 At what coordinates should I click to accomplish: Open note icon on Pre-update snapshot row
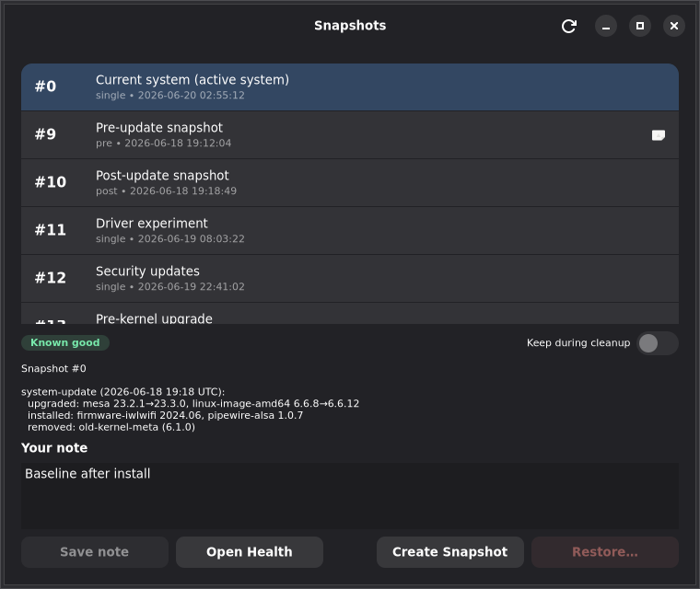tap(658, 135)
